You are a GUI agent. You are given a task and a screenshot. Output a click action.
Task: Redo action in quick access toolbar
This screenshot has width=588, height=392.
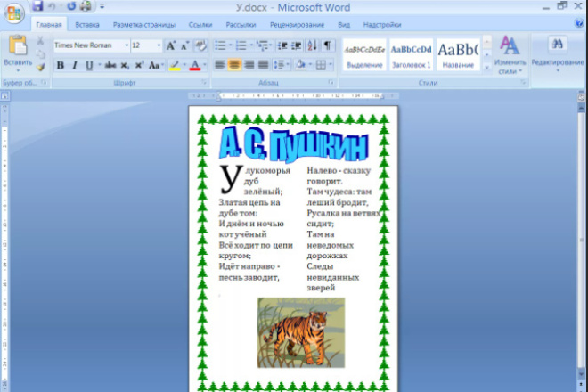point(71,6)
